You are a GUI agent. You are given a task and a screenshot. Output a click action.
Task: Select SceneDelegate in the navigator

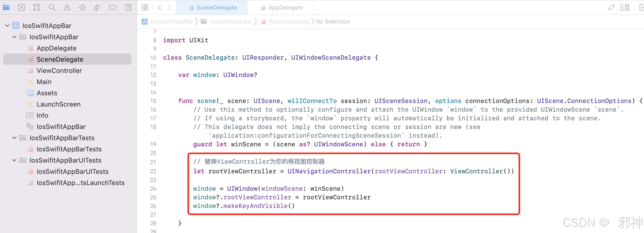pyautogui.click(x=67, y=59)
